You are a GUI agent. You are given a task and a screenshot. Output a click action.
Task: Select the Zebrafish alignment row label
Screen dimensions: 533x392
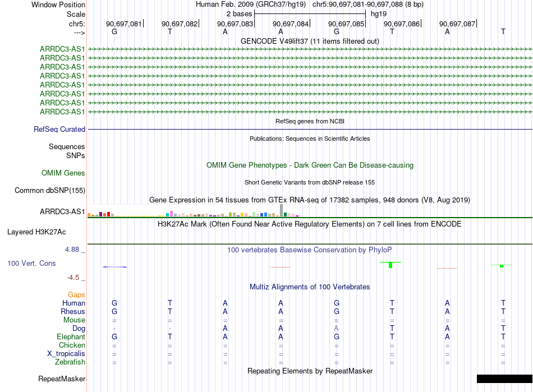pos(70,362)
